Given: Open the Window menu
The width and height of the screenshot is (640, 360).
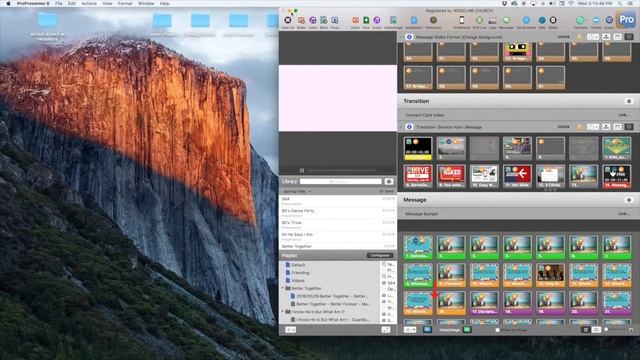Looking at the screenshot, I should (x=146, y=3).
